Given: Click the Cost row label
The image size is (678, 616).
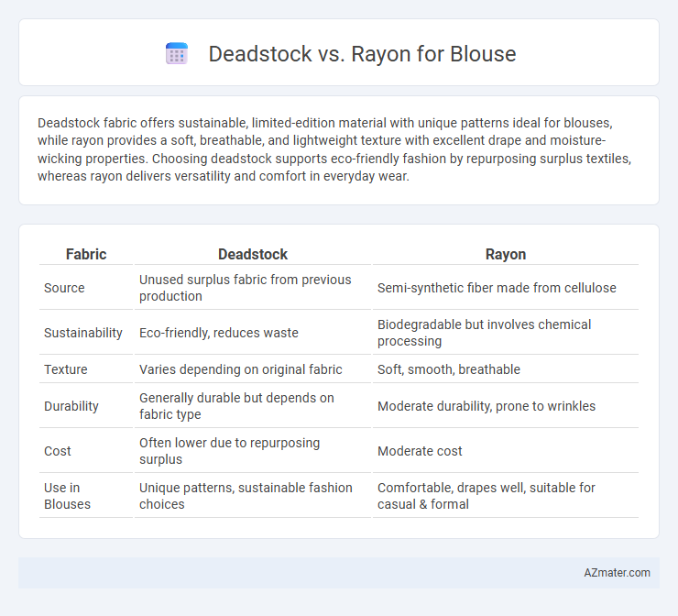Looking at the screenshot, I should tap(57, 451).
